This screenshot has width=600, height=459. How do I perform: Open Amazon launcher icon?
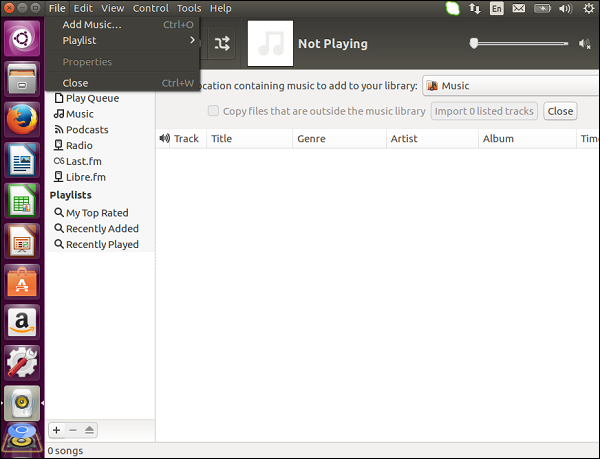[22, 322]
